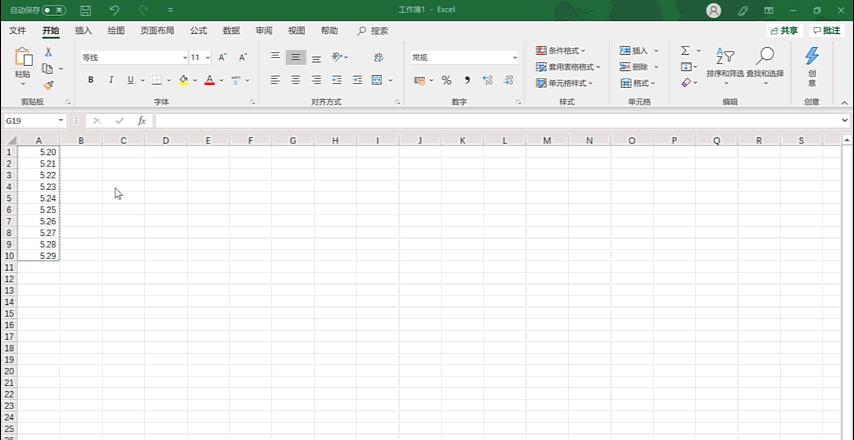The image size is (854, 440).
Task: Open the font color dropdown arrow
Action: tap(221, 81)
